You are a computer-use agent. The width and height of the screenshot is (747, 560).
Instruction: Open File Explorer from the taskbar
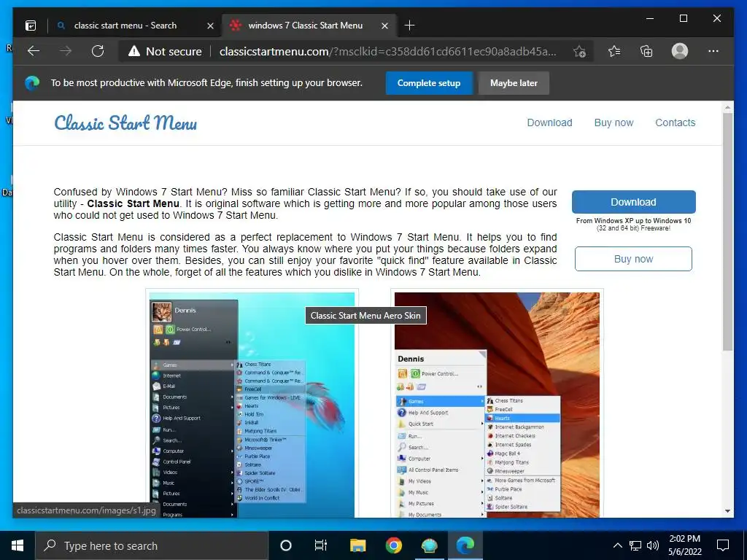[x=357, y=545]
